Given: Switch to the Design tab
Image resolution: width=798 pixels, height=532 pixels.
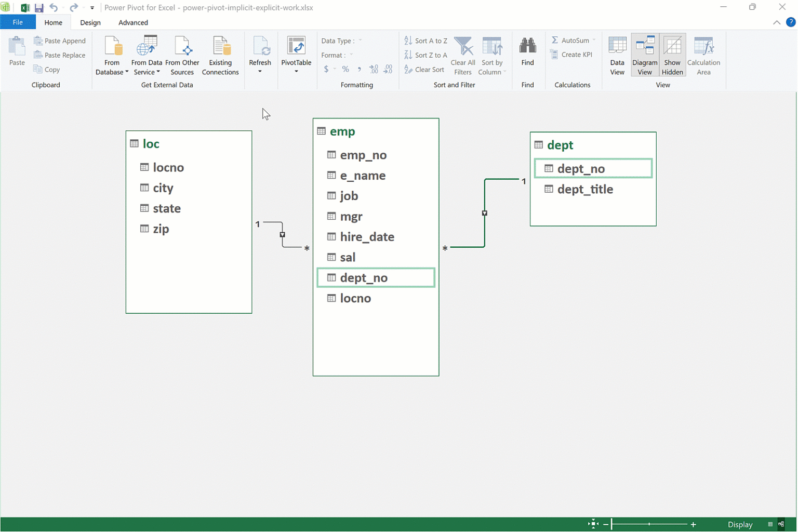Looking at the screenshot, I should (90, 23).
